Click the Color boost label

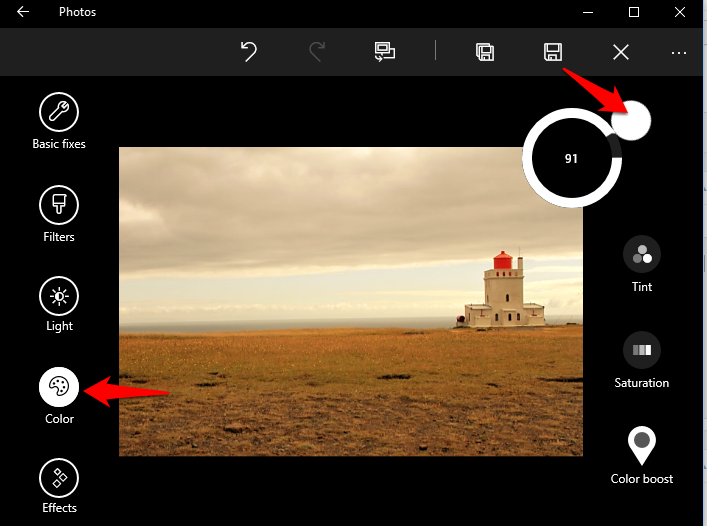click(642, 479)
